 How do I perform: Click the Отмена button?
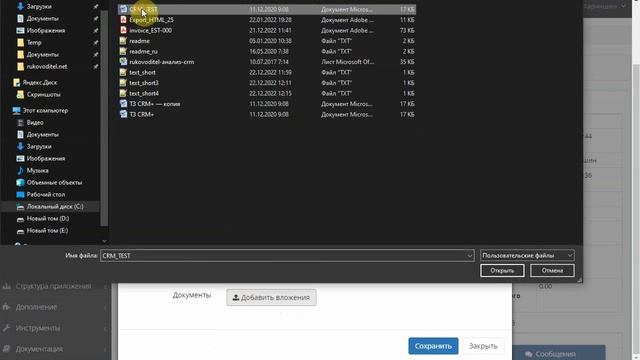click(552, 271)
